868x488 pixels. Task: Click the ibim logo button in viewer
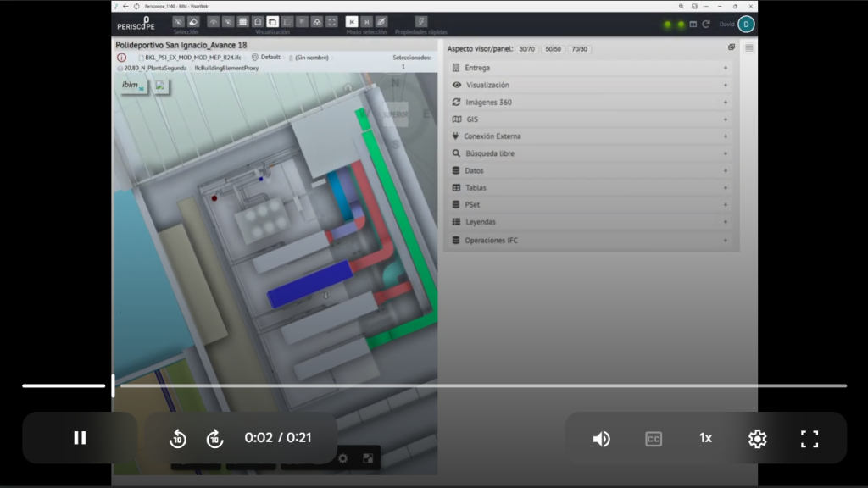pyautogui.click(x=133, y=86)
